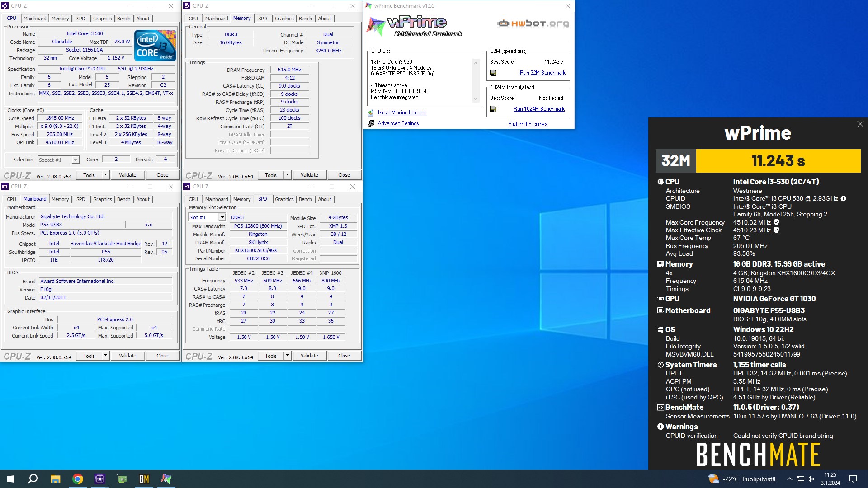Click the CPU List scrollbar up arrow
Screen dimensions: 868x488
[x=476, y=62]
